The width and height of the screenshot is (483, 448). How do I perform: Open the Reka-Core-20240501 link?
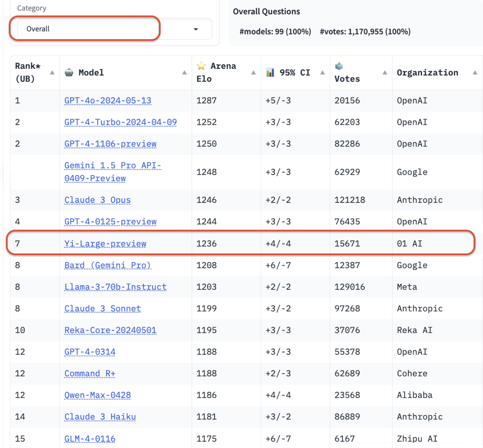click(x=110, y=330)
